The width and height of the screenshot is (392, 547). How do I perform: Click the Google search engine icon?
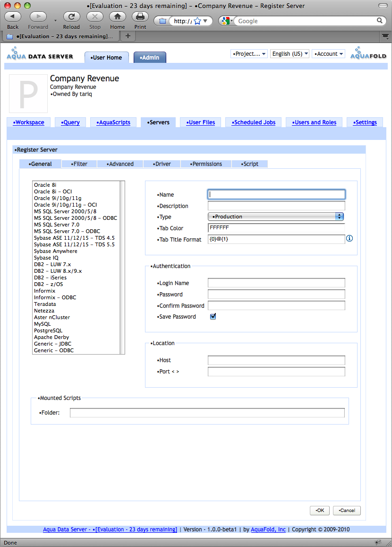point(225,21)
